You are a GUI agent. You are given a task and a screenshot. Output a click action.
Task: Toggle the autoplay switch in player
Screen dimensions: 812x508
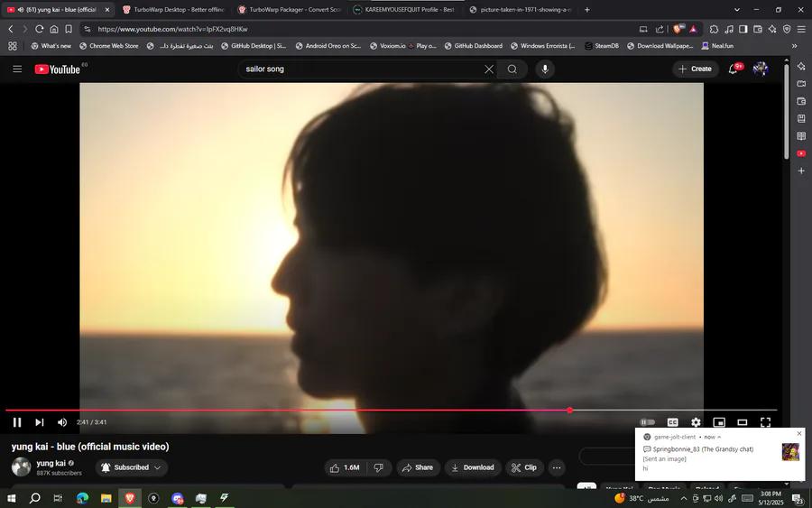[647, 422]
